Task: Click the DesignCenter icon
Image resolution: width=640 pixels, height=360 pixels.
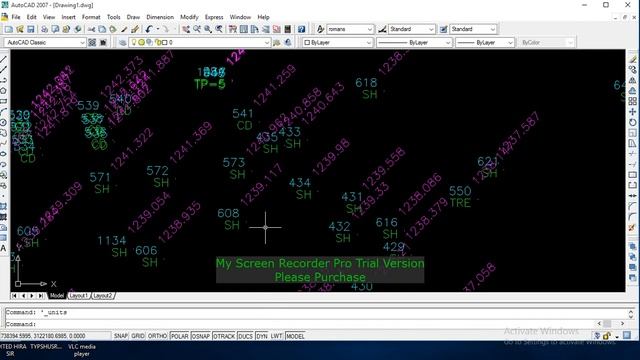Action: tap(244, 29)
